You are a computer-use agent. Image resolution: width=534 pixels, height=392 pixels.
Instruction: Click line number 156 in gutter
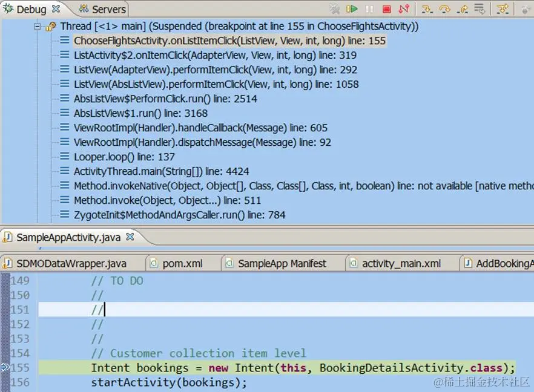(20, 382)
